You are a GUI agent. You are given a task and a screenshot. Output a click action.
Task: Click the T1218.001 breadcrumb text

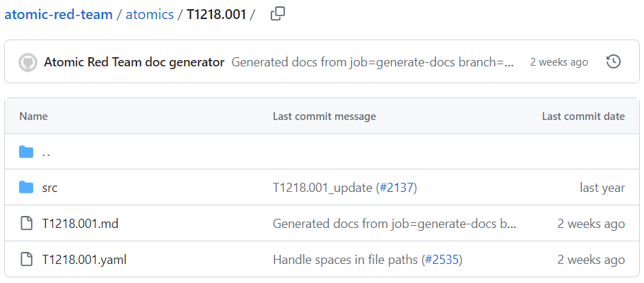point(216,14)
